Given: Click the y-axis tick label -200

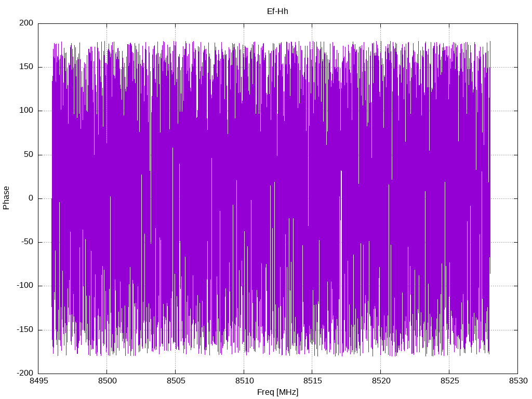Looking at the screenshot, I should 25,373.
